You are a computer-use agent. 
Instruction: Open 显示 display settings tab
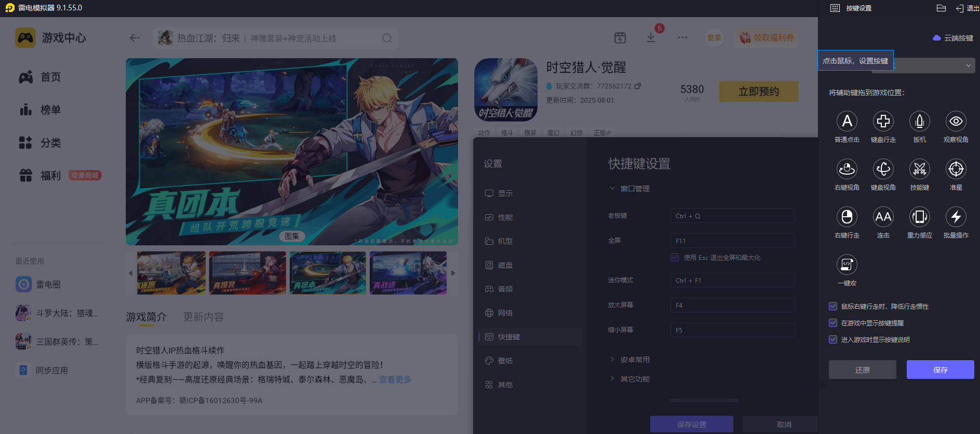pyautogui.click(x=530, y=193)
